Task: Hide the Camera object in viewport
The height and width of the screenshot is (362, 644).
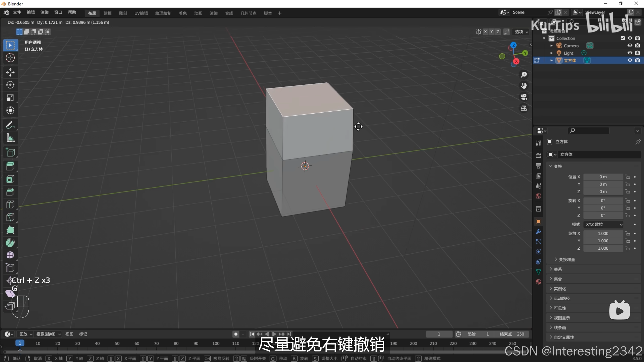Action: [630, 46]
